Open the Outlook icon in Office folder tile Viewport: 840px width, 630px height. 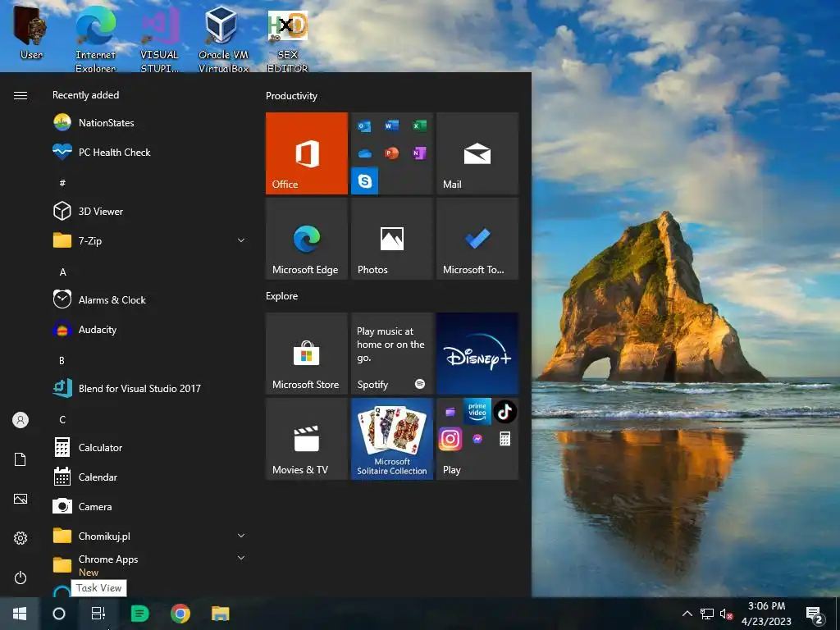click(x=365, y=126)
